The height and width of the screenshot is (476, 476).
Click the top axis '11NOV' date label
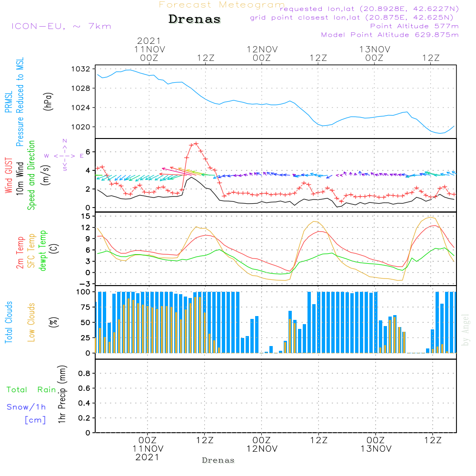[149, 50]
